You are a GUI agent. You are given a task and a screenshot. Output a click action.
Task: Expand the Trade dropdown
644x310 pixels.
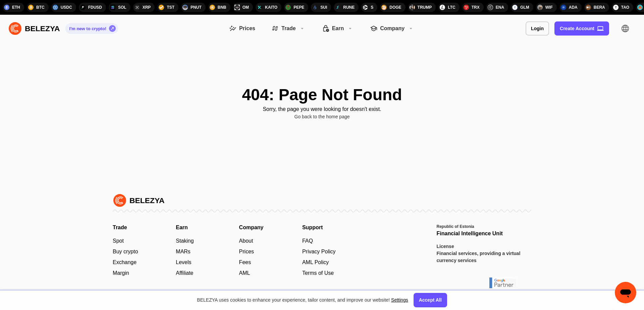302,28
